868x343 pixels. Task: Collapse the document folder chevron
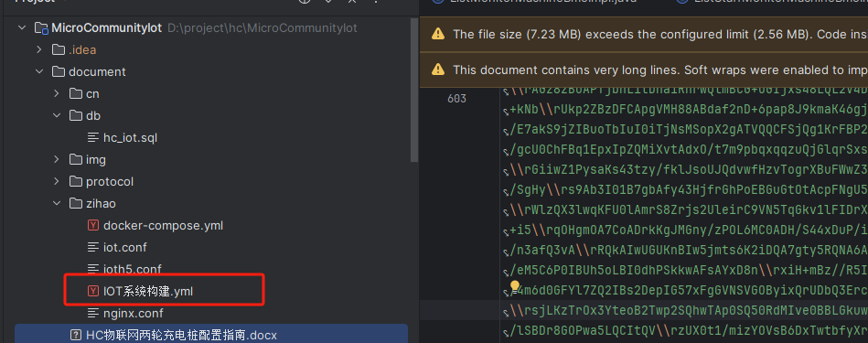point(39,71)
